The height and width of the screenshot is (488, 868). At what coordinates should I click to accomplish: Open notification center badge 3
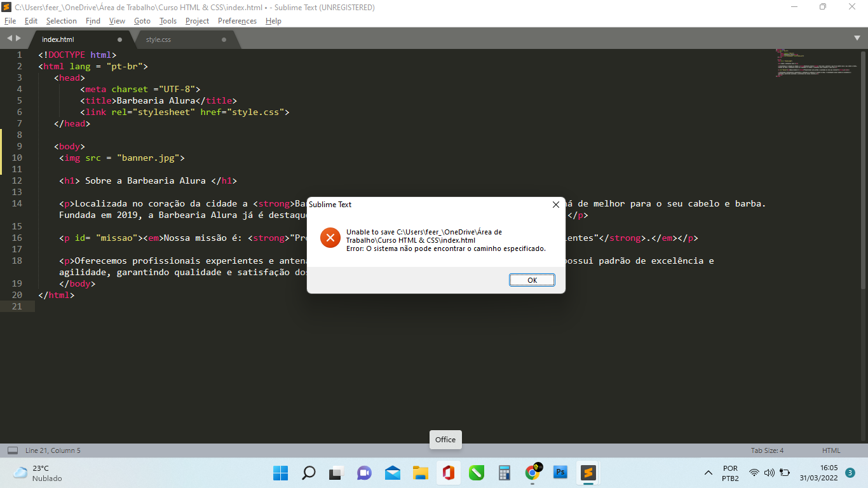[x=850, y=473]
